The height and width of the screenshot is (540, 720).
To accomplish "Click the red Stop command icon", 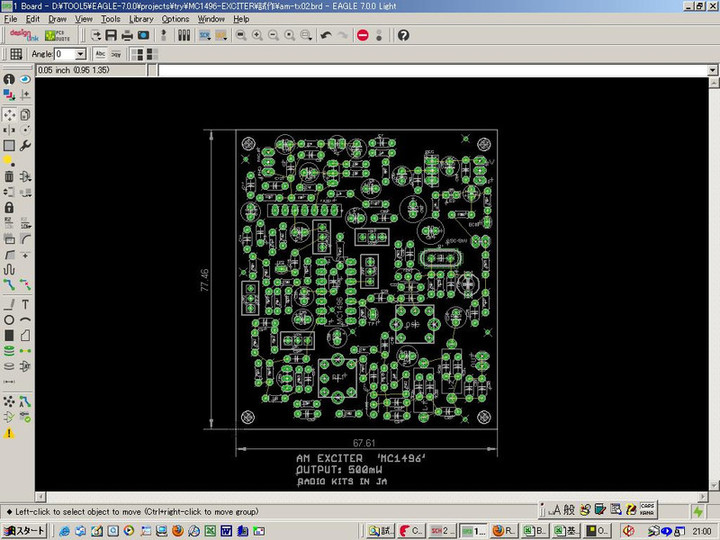I will (362, 35).
